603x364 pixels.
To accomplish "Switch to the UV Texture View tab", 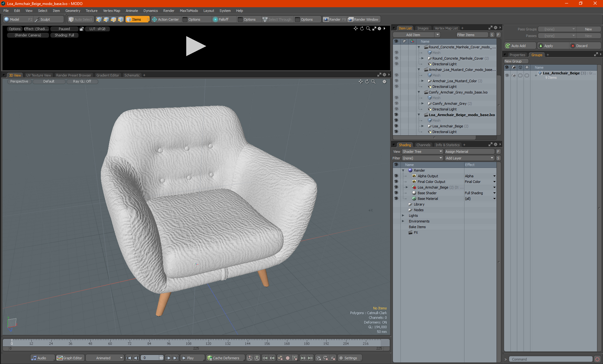I will tap(38, 75).
